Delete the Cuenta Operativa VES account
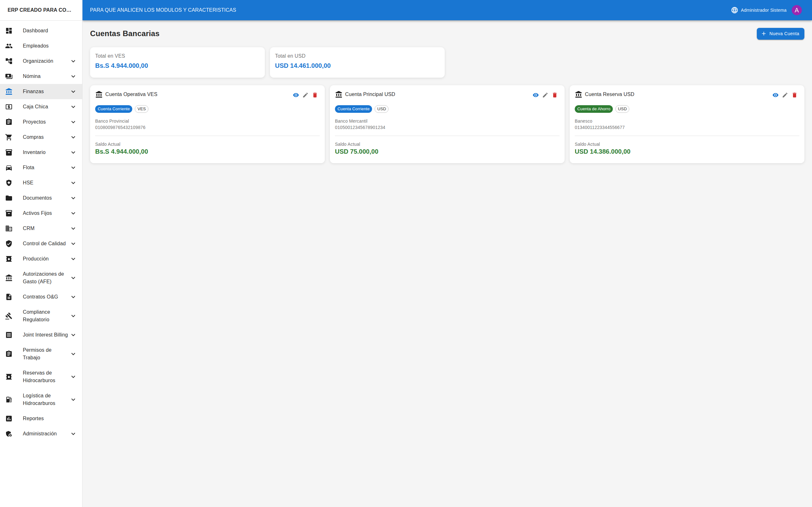Image resolution: width=812 pixels, height=507 pixels. pos(315,95)
